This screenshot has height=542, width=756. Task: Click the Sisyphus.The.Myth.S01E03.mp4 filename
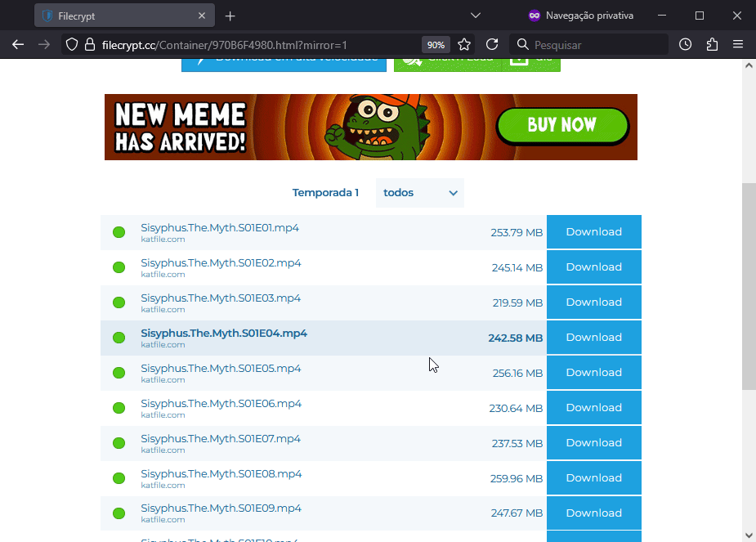click(221, 298)
